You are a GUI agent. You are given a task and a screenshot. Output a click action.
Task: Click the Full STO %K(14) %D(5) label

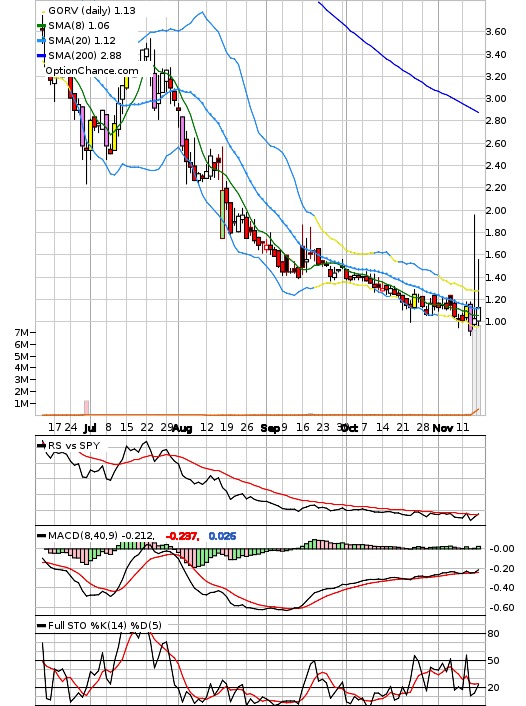coord(104,625)
